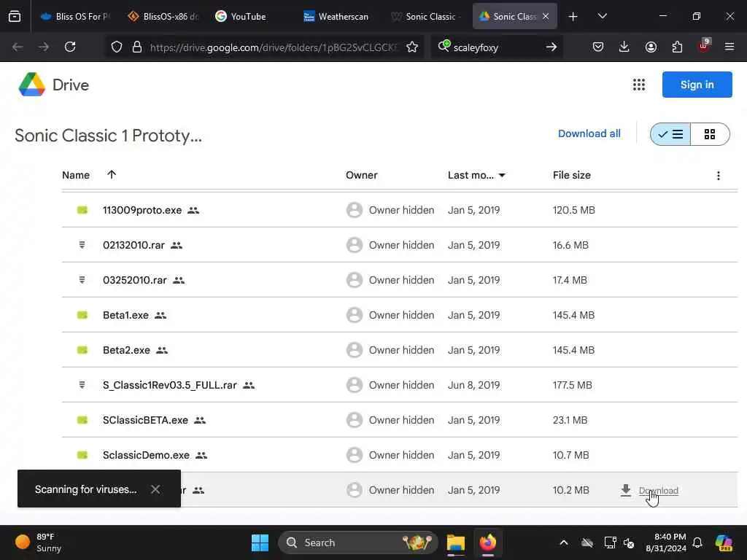Select file 113009proto.exe

pos(400,210)
